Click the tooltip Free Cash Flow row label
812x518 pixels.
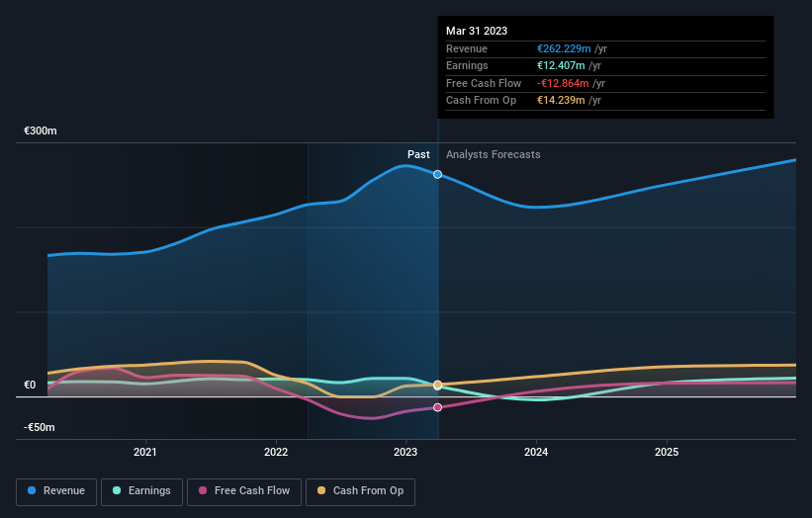(484, 83)
